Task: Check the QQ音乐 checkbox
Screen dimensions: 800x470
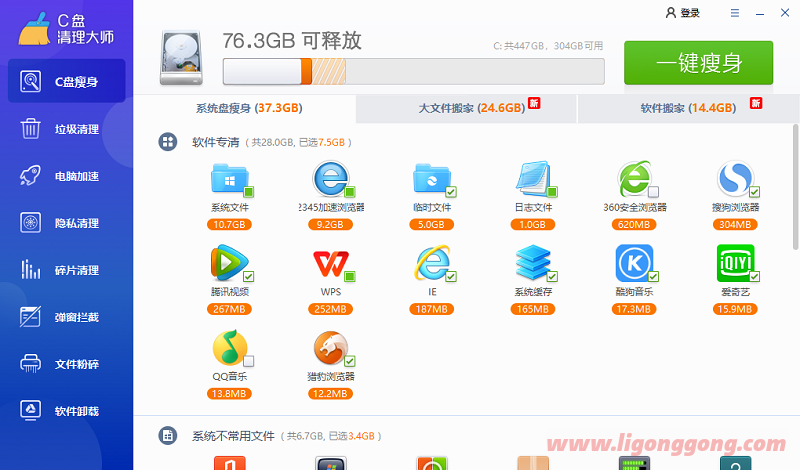Action: tap(248, 361)
